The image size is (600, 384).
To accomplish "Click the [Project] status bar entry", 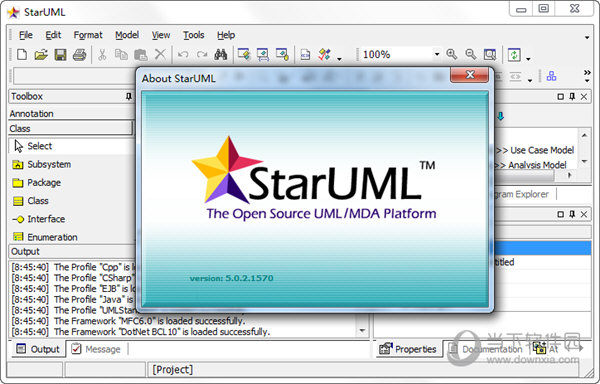I will pyautogui.click(x=172, y=370).
